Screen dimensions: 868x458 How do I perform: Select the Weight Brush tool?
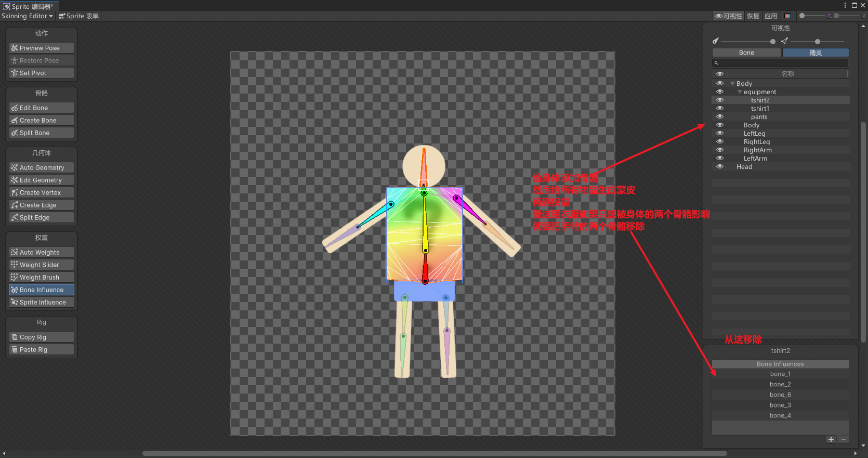click(42, 277)
